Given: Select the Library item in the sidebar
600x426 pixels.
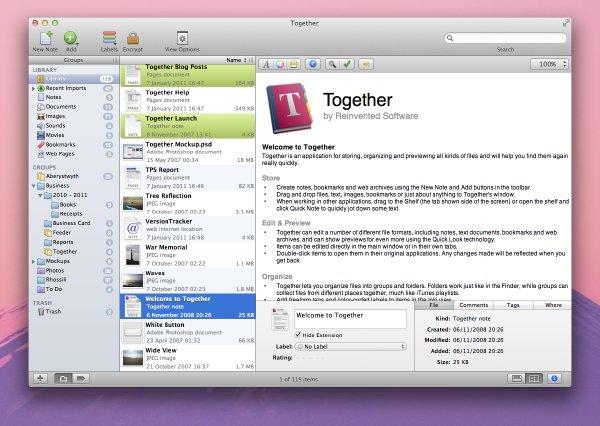Looking at the screenshot, I should tap(74, 79).
